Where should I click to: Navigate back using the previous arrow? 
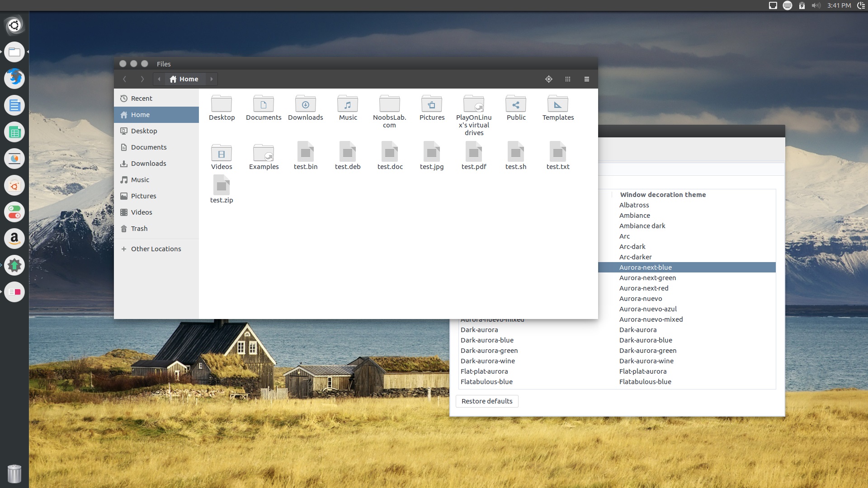pos(125,79)
